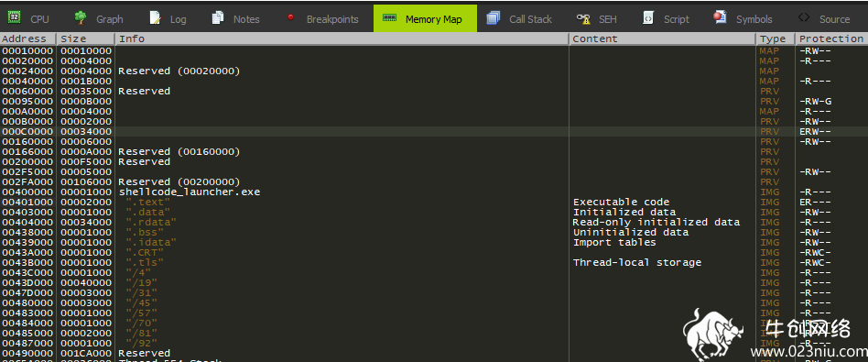Switch to the CPU tab
This screenshot has height=362, width=868.
tap(28, 19)
